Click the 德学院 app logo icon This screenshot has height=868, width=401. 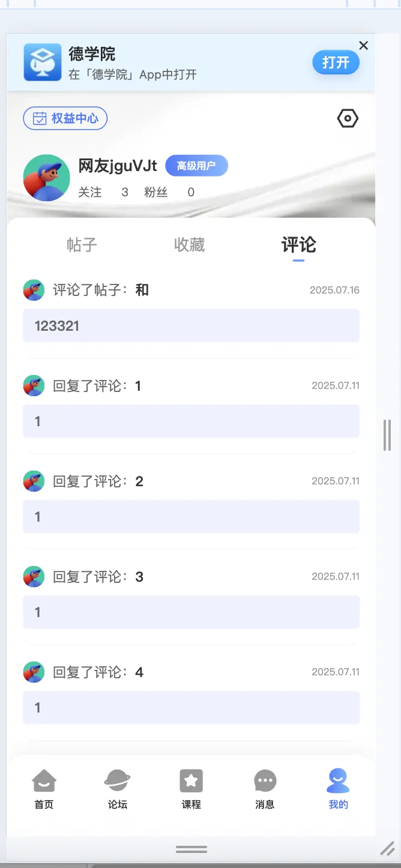[43, 62]
